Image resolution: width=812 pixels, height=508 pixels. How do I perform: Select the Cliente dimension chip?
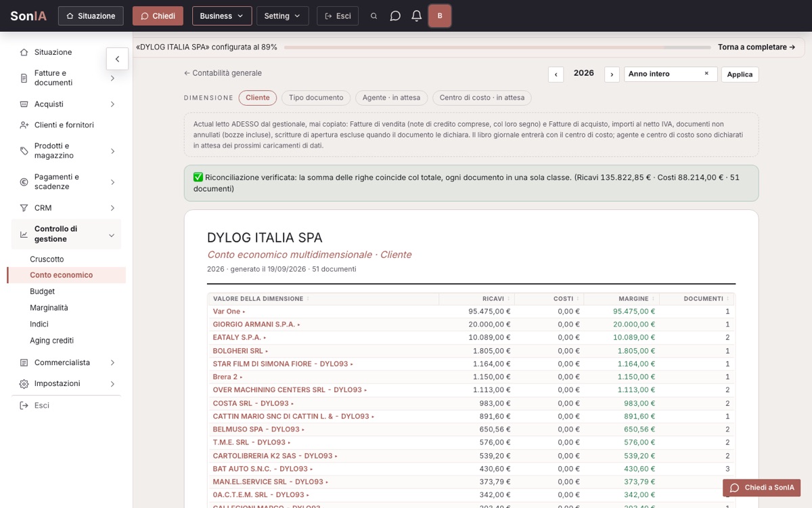coord(258,98)
